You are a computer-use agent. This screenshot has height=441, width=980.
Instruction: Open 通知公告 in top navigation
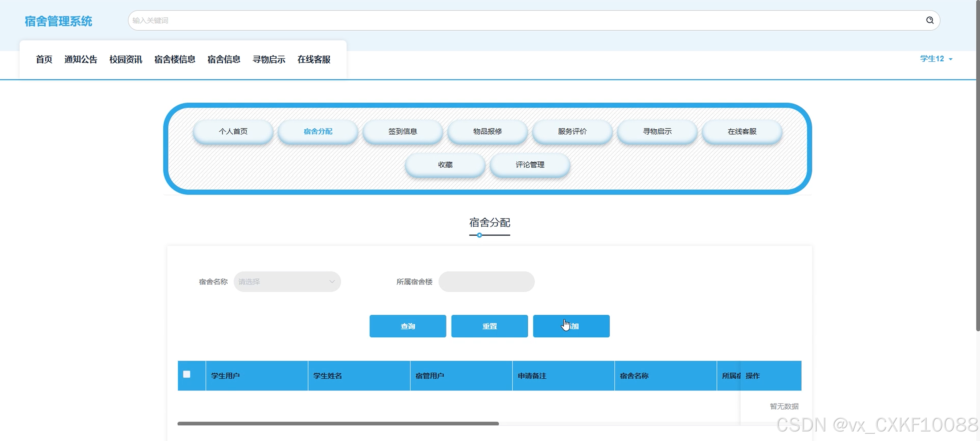[80, 59]
